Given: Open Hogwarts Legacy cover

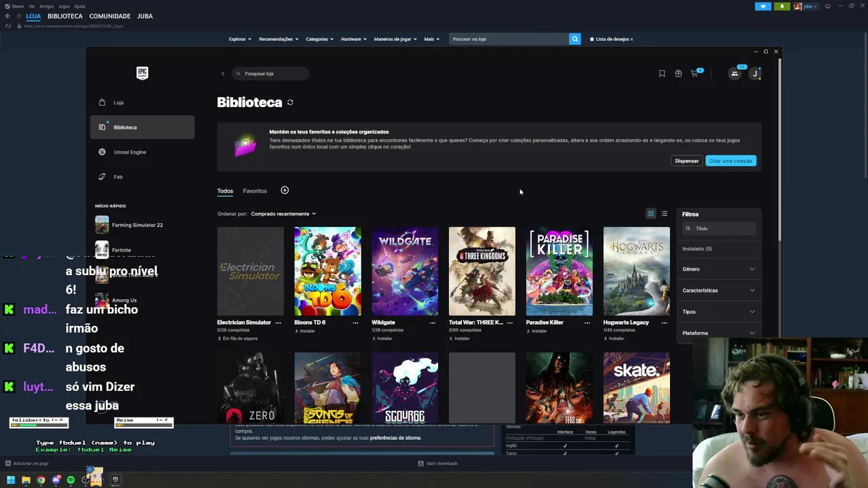Looking at the screenshot, I should pos(637,271).
